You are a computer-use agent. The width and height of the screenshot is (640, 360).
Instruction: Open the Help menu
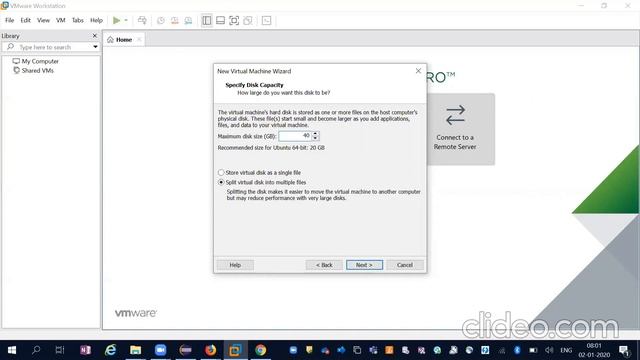point(96,20)
